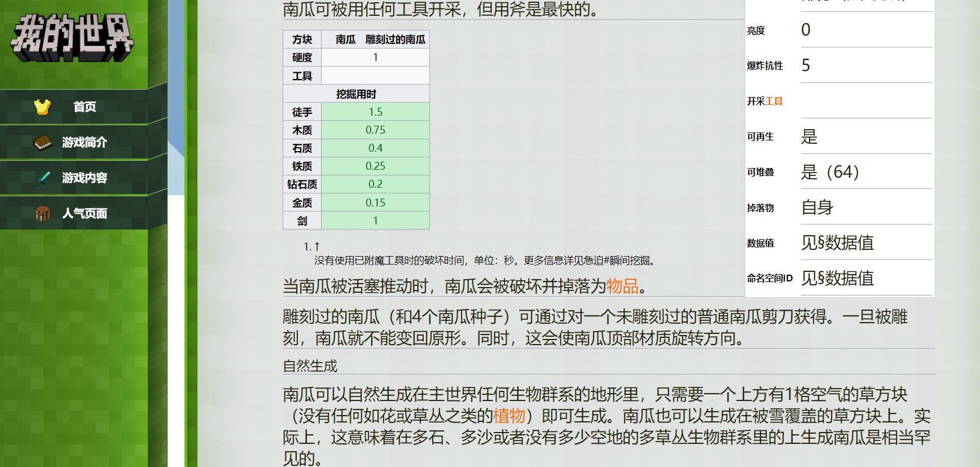Click the footnote up-arrow ↑ back link
This screenshot has height=467, width=980.
(317, 246)
